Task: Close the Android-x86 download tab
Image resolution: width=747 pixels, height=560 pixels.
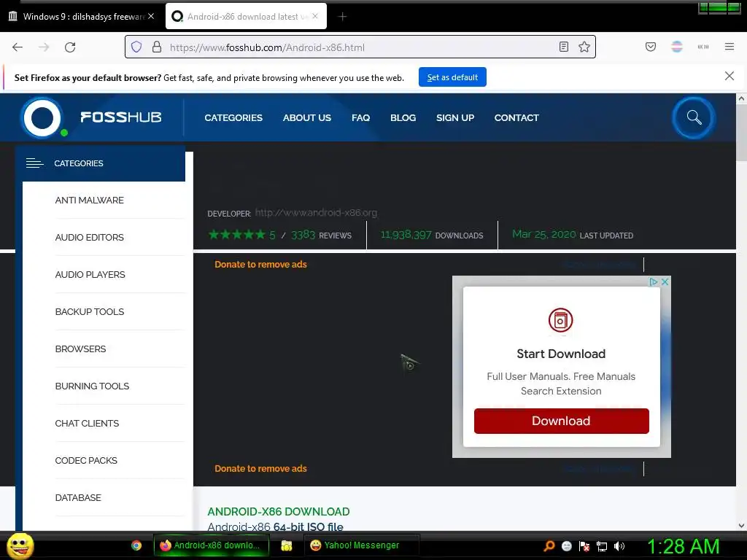Action: click(x=315, y=16)
